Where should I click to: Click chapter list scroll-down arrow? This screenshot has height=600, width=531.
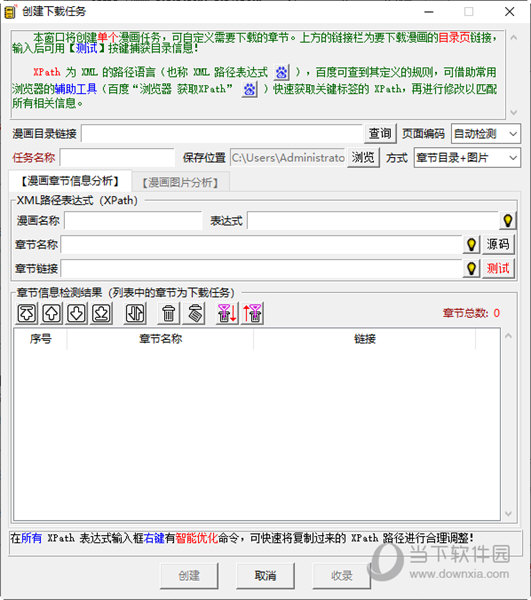click(x=508, y=514)
